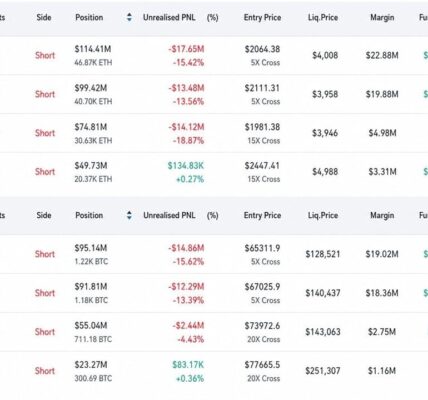Select the 30.63K ETH position row
Screen dimensions: 428x400
tap(214, 133)
